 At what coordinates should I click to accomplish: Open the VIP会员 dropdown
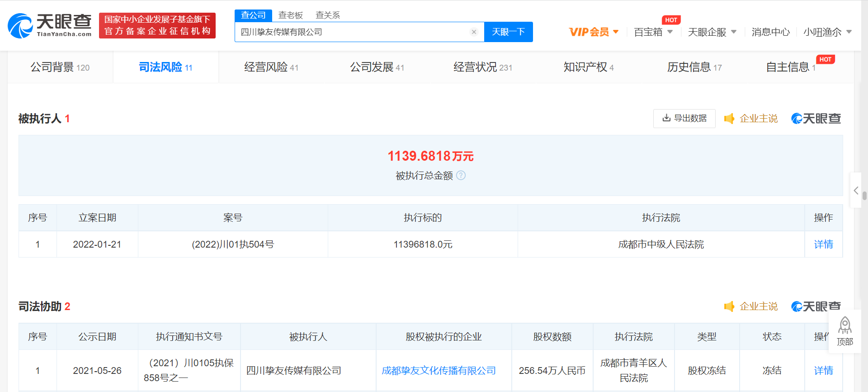[594, 32]
